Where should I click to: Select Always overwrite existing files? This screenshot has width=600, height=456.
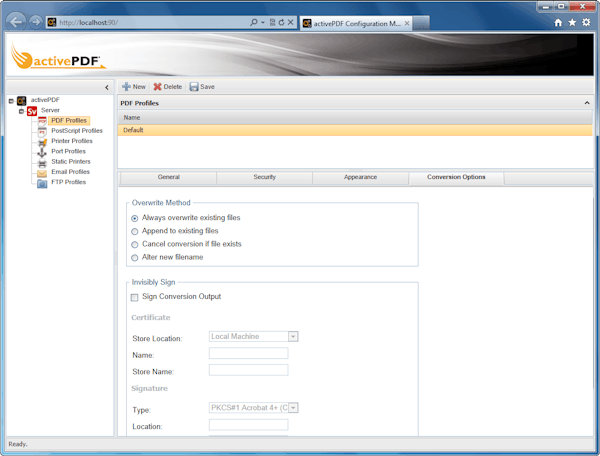pyautogui.click(x=135, y=218)
